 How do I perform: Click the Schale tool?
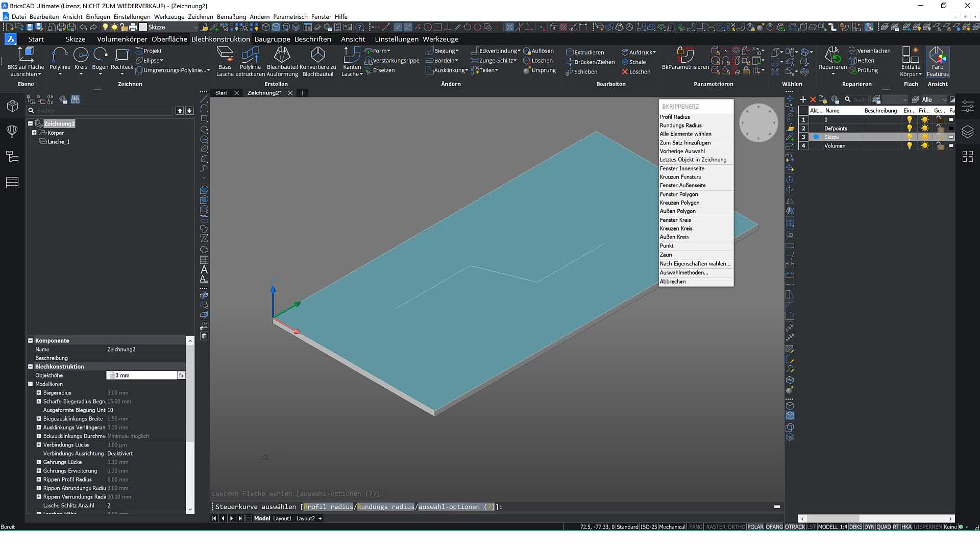pyautogui.click(x=633, y=62)
